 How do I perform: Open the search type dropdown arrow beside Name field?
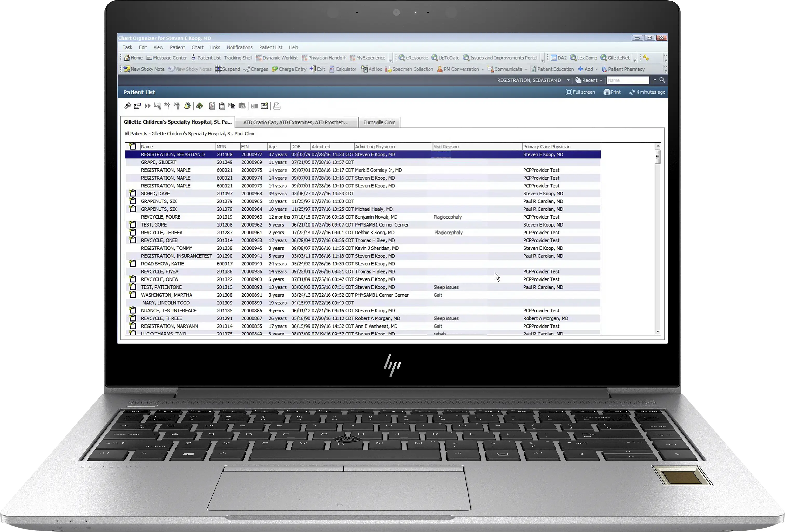pos(655,80)
